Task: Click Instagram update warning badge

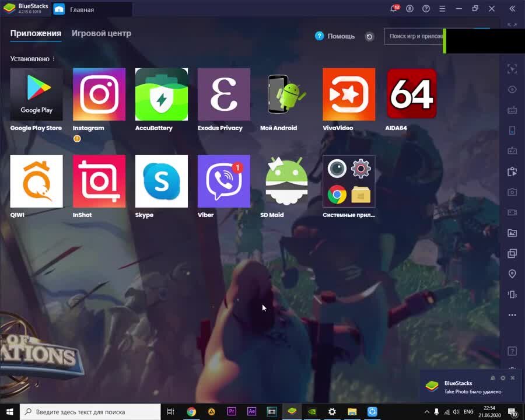Action: 77,138
